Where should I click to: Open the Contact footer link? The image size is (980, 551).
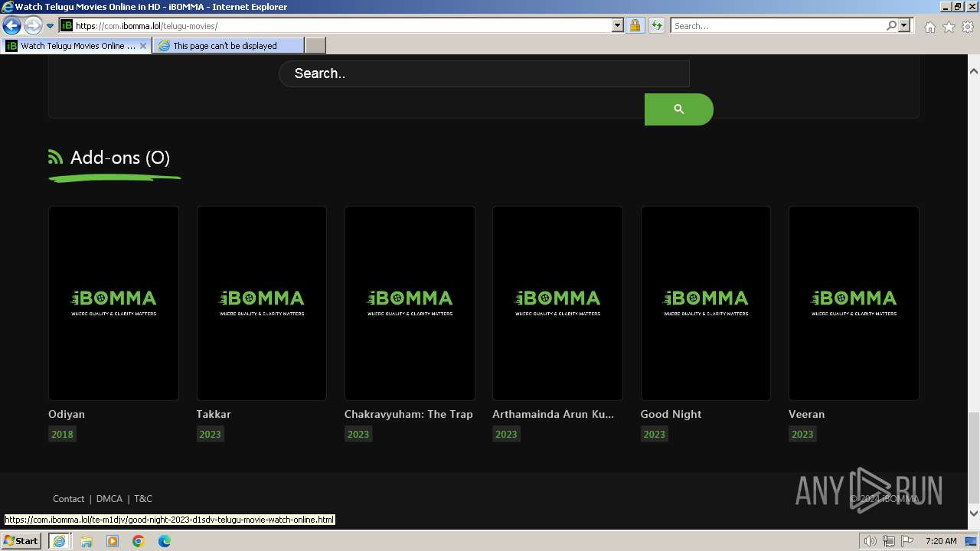[x=68, y=498]
